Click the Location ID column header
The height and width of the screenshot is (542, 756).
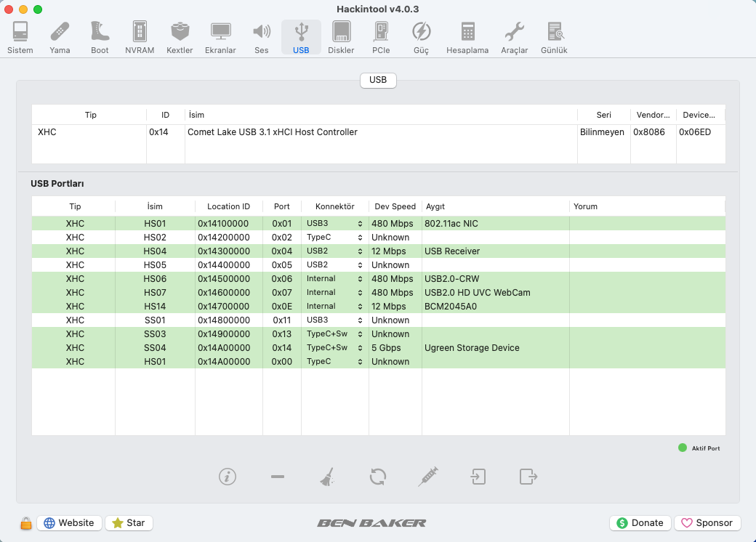pyautogui.click(x=228, y=206)
